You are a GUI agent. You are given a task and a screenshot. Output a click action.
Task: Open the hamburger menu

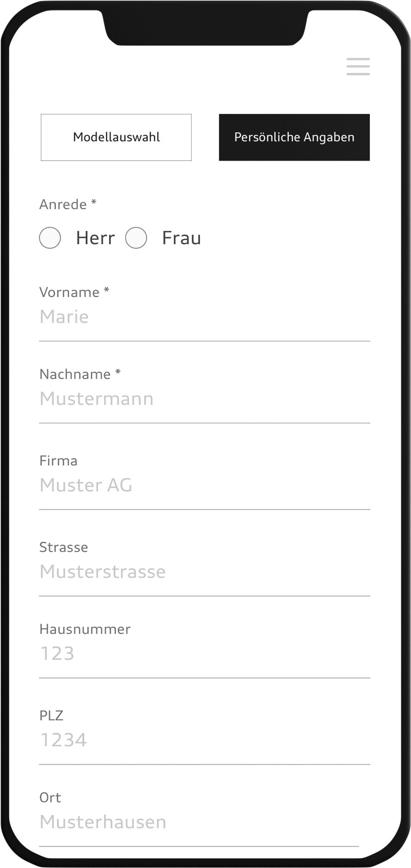[358, 67]
